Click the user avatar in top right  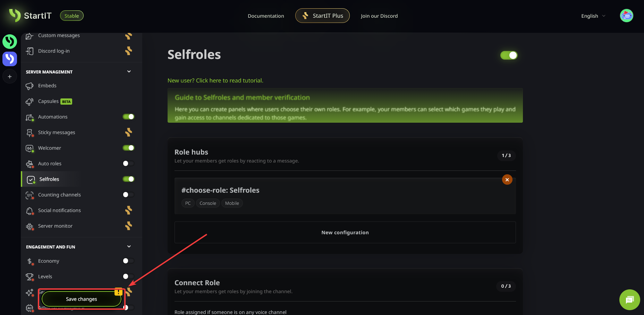(x=626, y=16)
